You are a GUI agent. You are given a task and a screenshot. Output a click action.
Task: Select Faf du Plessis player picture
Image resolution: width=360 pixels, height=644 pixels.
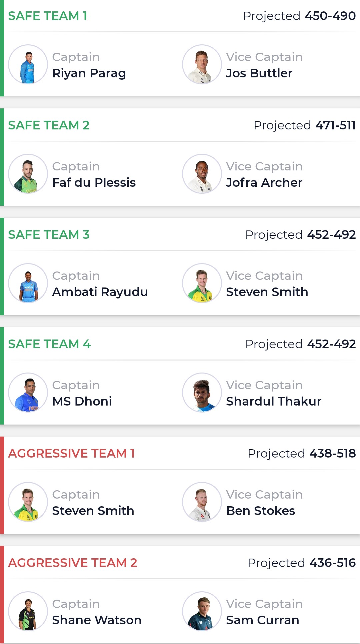coord(28,174)
